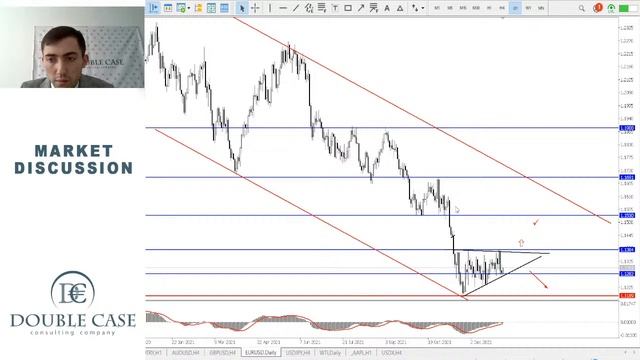The width and height of the screenshot is (640, 360).
Task: Switch chart to H1 timeframe
Action: point(489,8)
